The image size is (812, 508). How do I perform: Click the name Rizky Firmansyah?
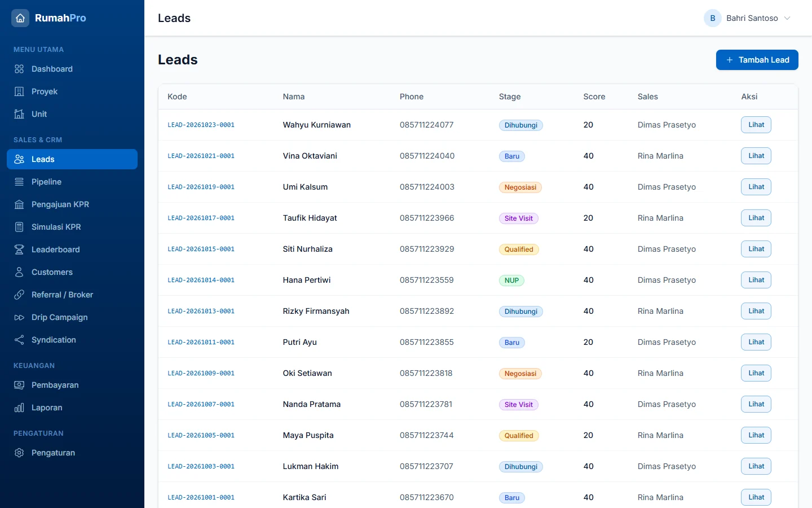(x=316, y=311)
